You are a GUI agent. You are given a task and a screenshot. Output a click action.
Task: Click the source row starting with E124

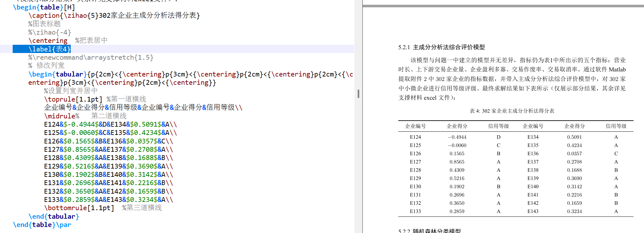coord(110,124)
